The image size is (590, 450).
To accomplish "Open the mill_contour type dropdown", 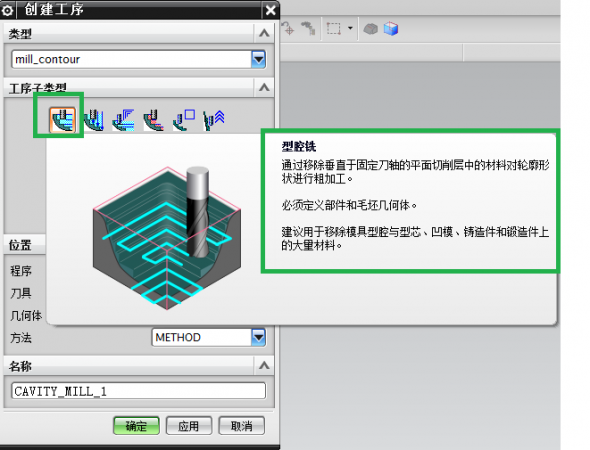I will [258, 59].
